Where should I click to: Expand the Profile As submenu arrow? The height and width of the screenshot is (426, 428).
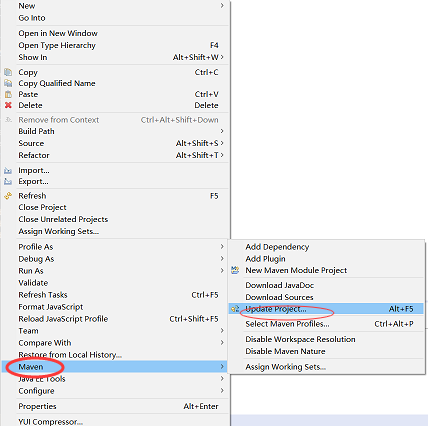[x=222, y=247]
